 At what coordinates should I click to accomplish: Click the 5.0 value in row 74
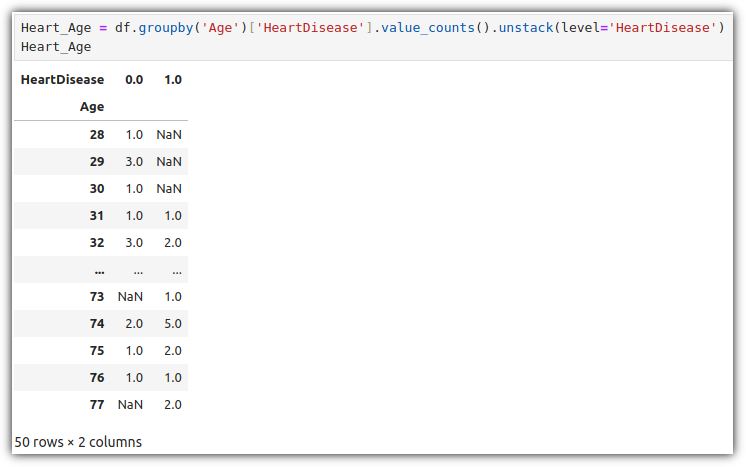pos(173,324)
